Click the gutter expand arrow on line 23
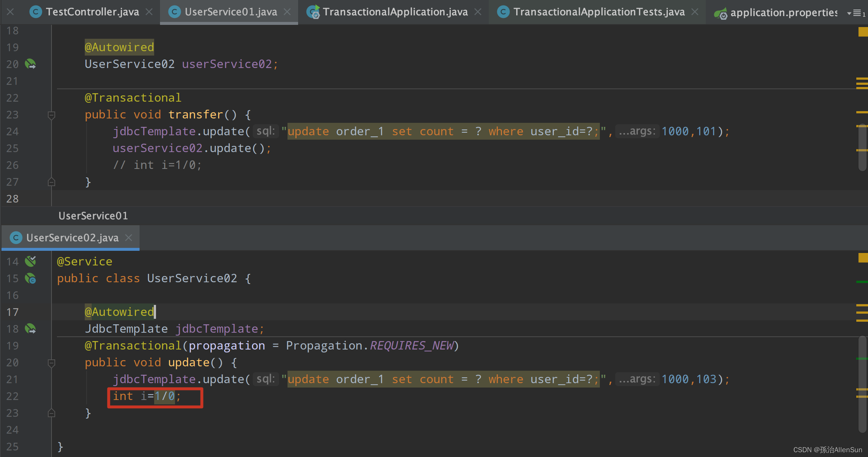 [51, 413]
